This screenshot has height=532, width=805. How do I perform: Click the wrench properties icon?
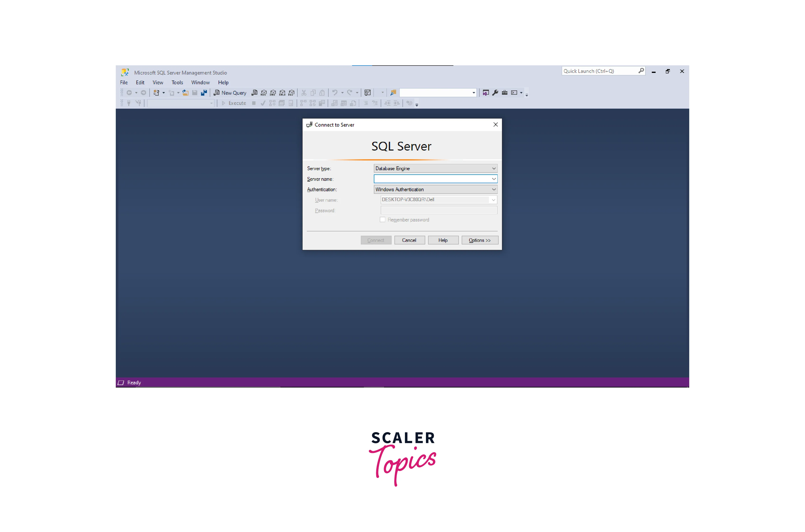tap(495, 93)
